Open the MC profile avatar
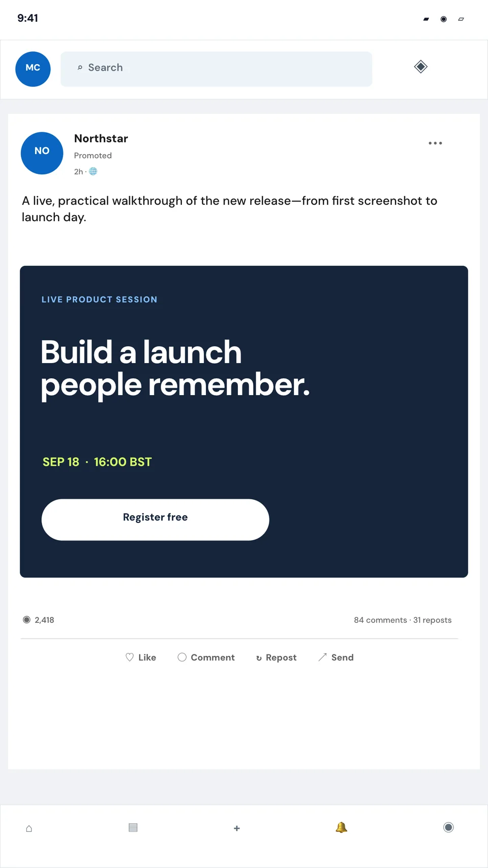 pyautogui.click(x=33, y=69)
